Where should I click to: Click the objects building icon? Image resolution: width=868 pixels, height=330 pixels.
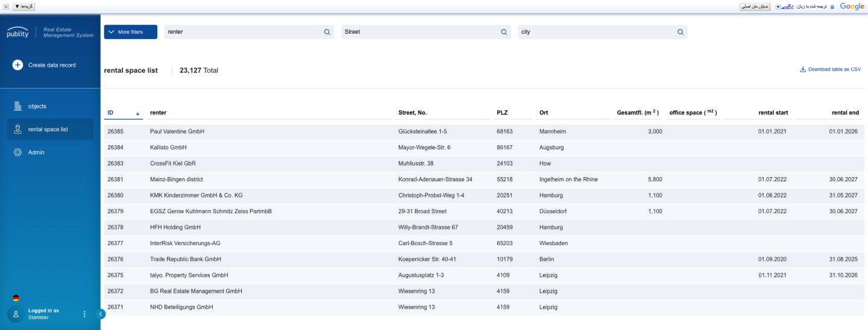click(x=17, y=106)
